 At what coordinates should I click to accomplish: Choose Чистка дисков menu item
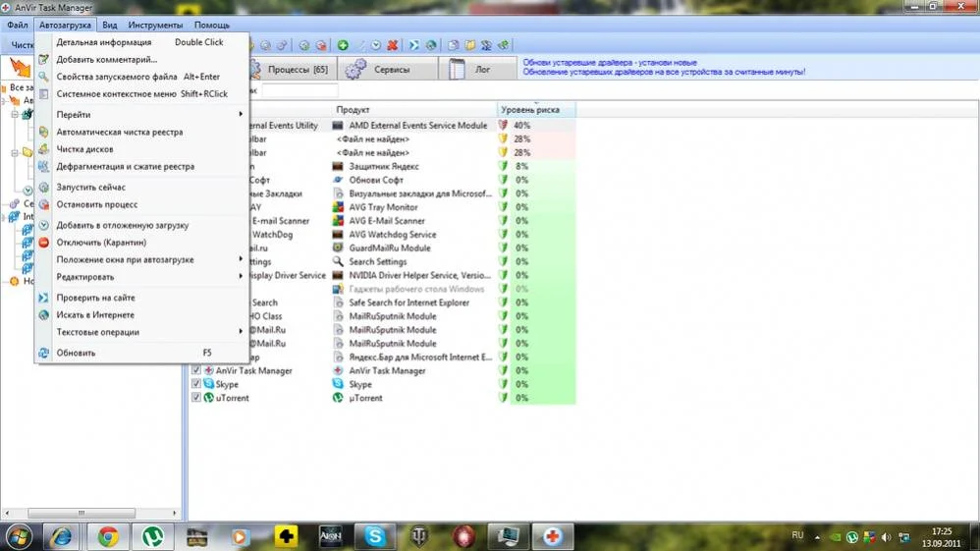point(143,149)
